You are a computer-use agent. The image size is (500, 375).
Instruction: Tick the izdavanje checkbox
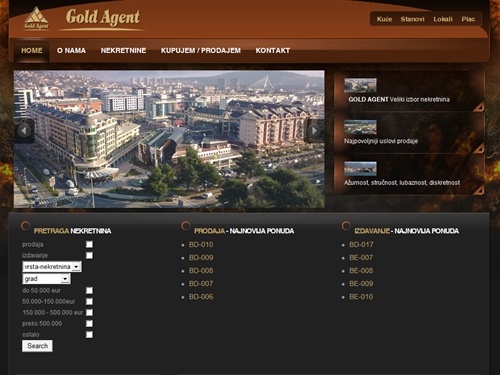89,255
